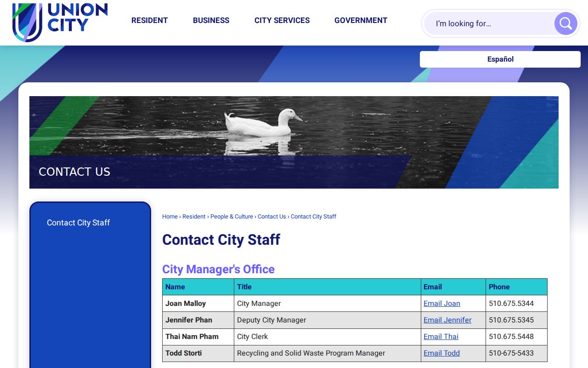Click Recycling and Solid Waste Program Manager cell
This screenshot has height=368, width=588.
point(328,353)
